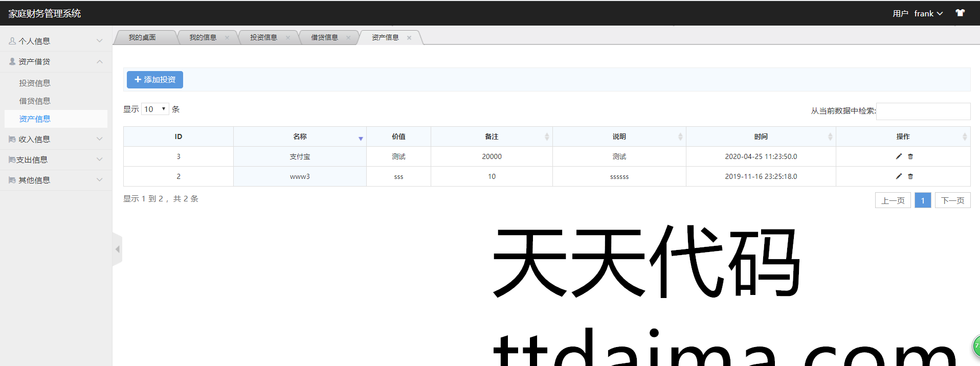Click the edit pencil icon for www3 row
980x366 pixels.
(x=899, y=176)
